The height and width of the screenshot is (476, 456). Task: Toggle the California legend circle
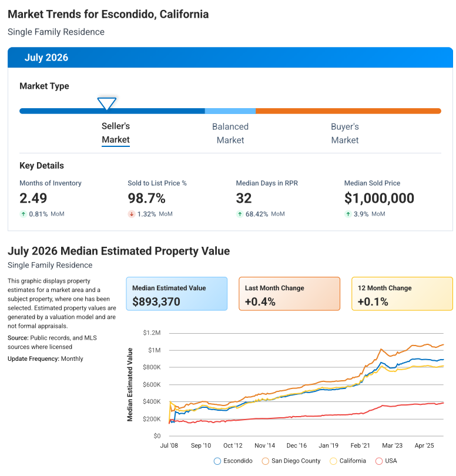coord(333,461)
